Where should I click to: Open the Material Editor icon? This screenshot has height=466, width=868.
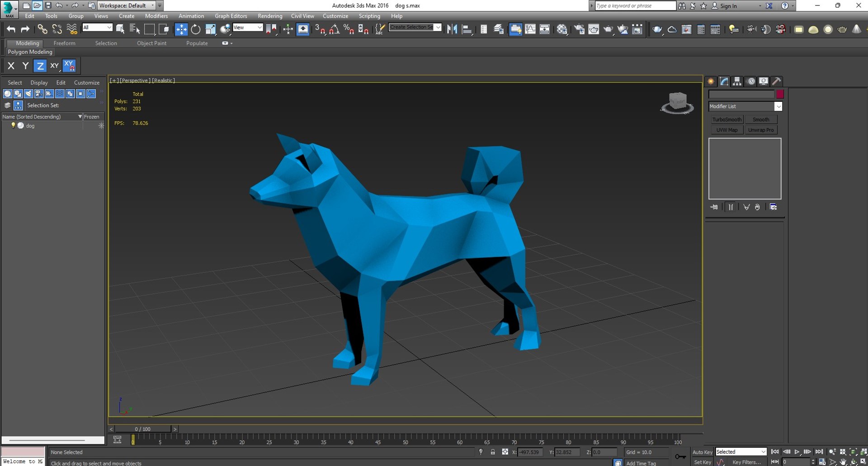[562, 29]
